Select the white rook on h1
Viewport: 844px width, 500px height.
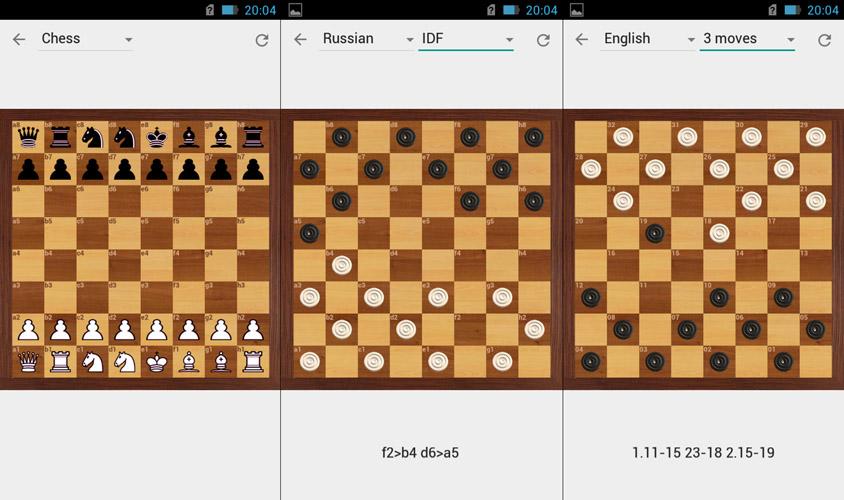tap(253, 362)
